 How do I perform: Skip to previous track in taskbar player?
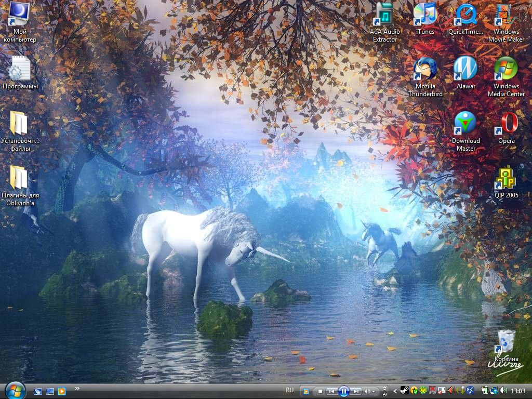click(331, 391)
